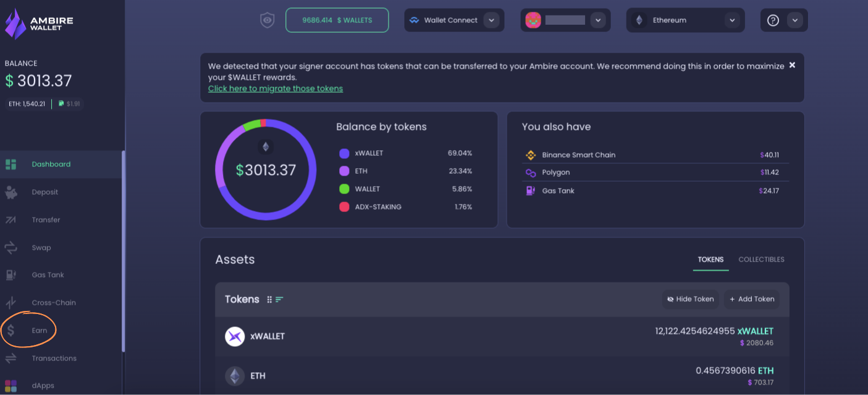Click the ETH purple legend swatch
The width and height of the screenshot is (868, 395).
pyautogui.click(x=344, y=171)
